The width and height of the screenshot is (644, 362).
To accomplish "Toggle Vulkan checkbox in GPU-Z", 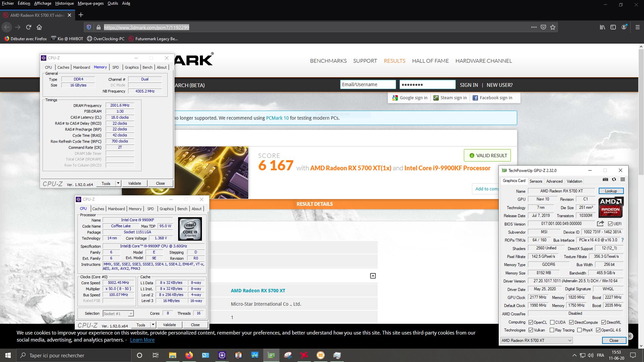I will (531, 330).
